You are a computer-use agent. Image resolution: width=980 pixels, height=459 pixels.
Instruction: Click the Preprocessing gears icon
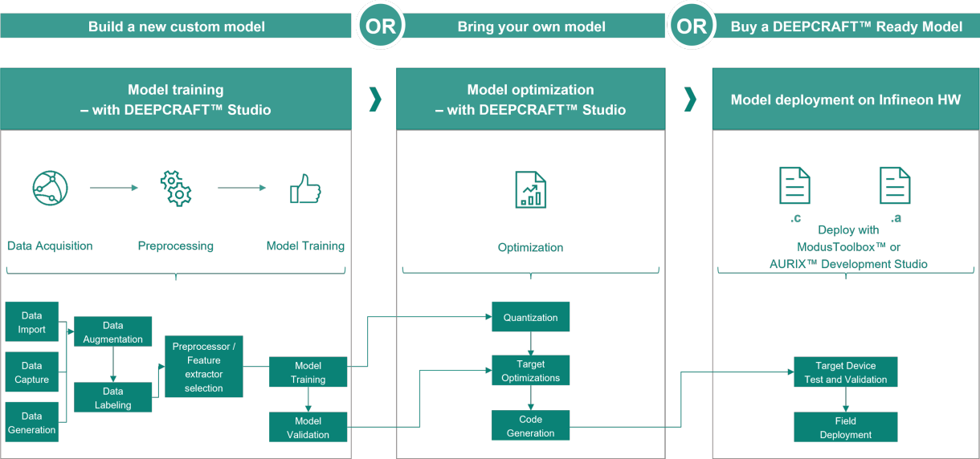pyautogui.click(x=177, y=189)
